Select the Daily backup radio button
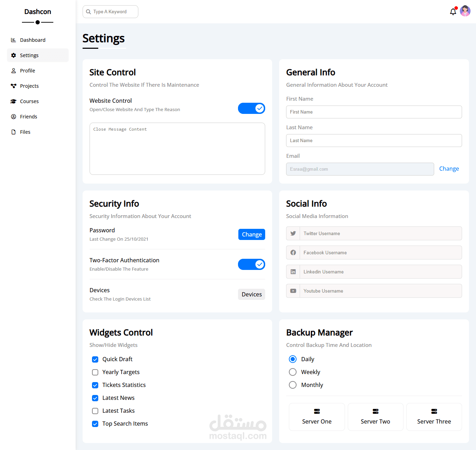 click(293, 359)
